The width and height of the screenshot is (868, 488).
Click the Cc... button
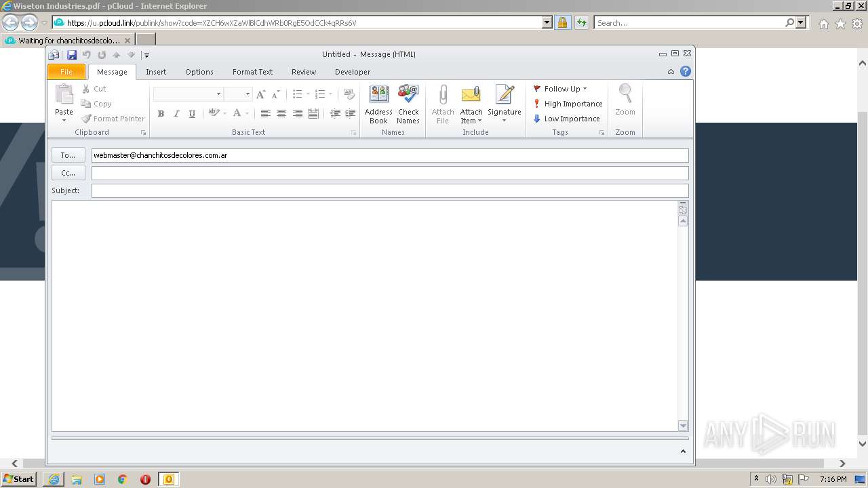click(x=68, y=173)
